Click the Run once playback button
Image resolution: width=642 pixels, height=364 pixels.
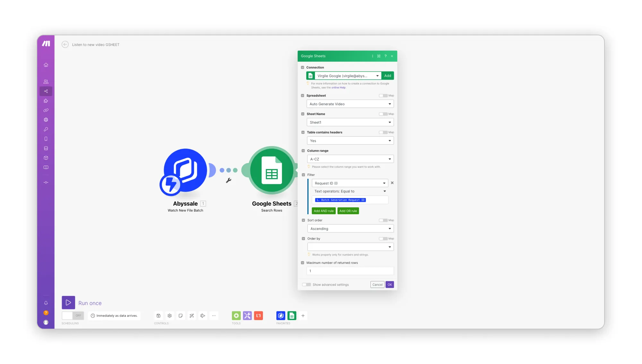coord(68,303)
